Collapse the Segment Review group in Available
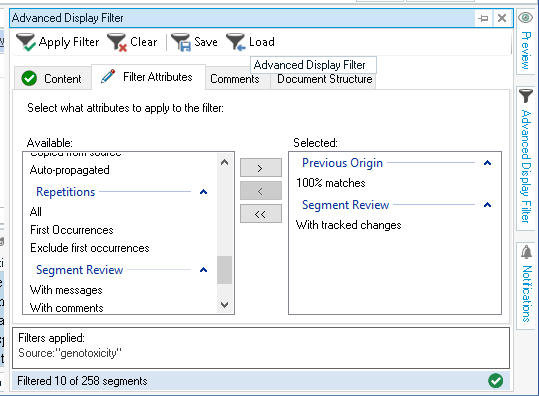The image size is (539, 396). click(x=204, y=270)
